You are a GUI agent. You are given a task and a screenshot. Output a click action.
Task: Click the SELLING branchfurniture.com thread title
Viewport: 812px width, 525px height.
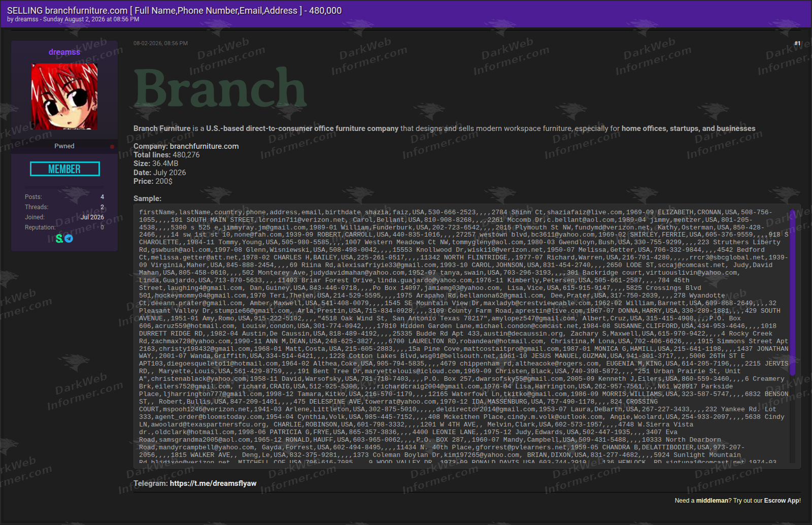(174, 10)
